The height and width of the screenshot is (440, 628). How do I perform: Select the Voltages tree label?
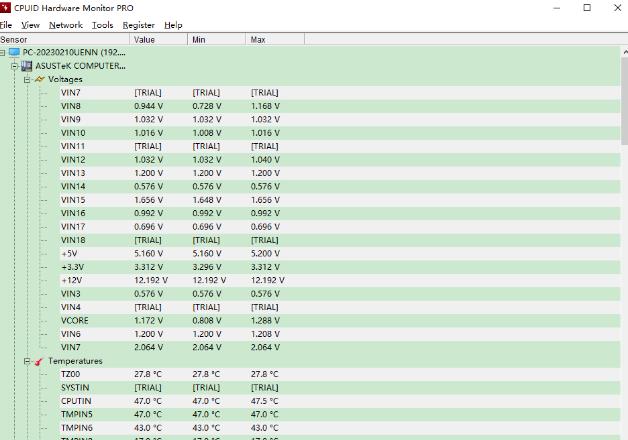(65, 79)
